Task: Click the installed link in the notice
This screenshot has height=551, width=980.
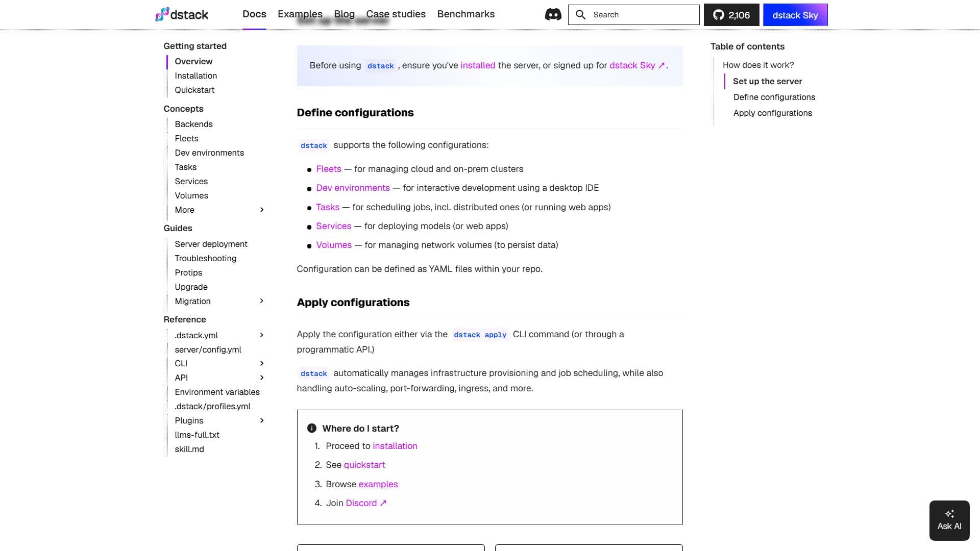Action: click(x=478, y=65)
